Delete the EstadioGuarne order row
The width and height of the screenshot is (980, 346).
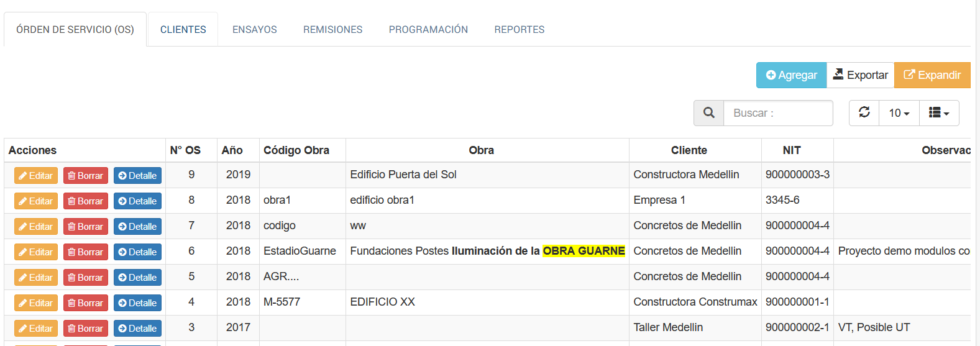(85, 252)
